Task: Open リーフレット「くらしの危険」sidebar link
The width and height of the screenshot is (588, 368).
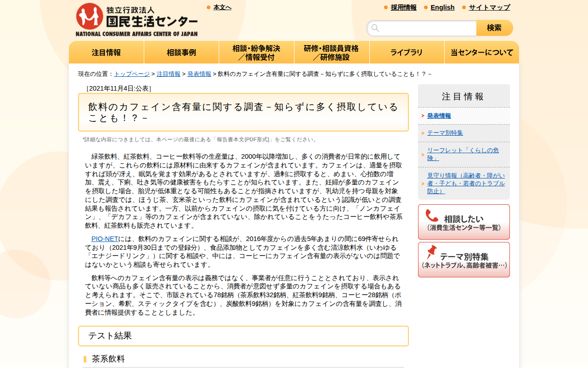Action: [x=463, y=154]
